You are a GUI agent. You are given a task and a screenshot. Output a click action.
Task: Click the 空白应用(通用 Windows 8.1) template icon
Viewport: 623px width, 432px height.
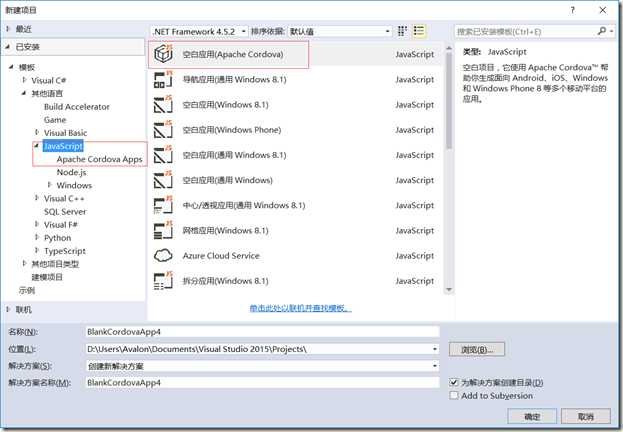pyautogui.click(x=163, y=155)
